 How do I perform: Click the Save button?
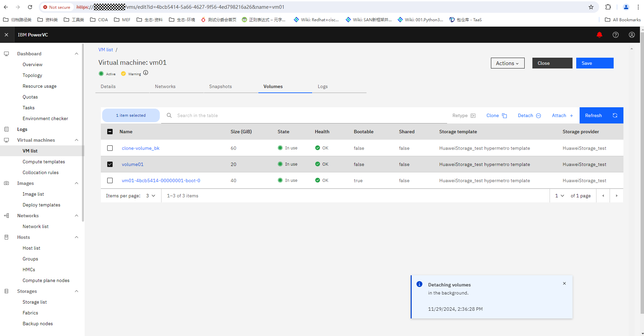point(595,63)
